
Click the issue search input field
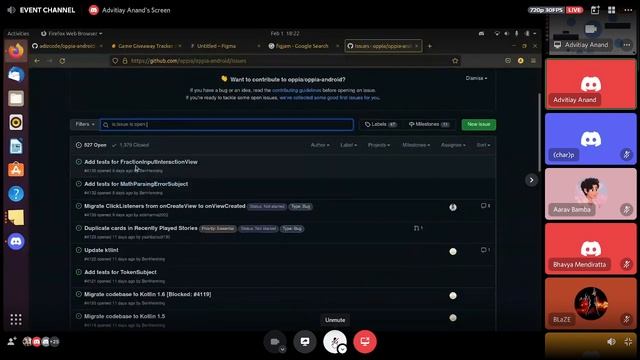coord(227,124)
